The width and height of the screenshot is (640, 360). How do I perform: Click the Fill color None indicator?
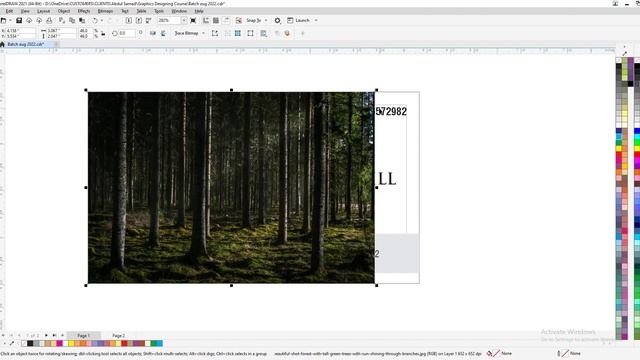pyautogui.click(x=500, y=353)
